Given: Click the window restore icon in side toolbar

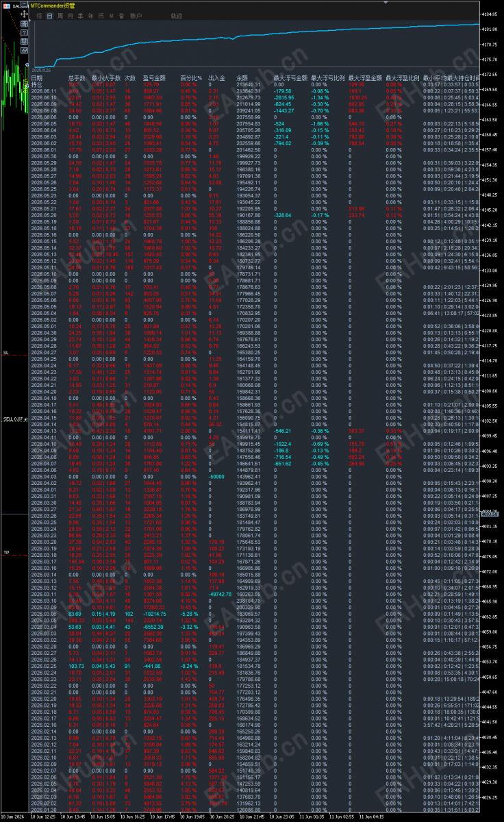Looking at the screenshot, I should click(24, 50).
